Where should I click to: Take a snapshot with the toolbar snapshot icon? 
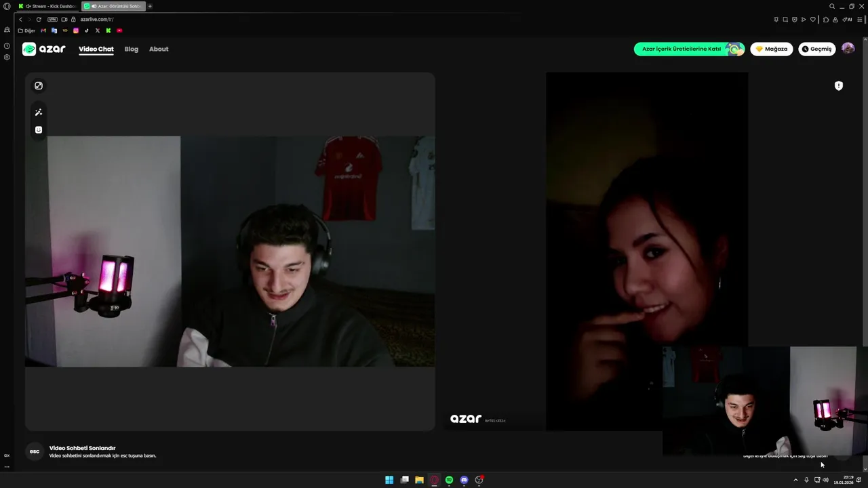pos(785,19)
